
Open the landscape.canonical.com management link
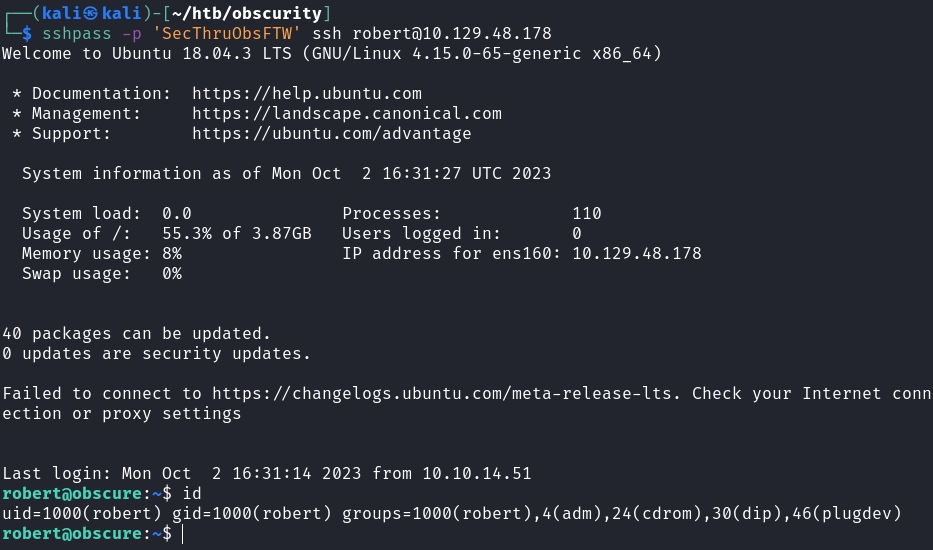click(347, 114)
